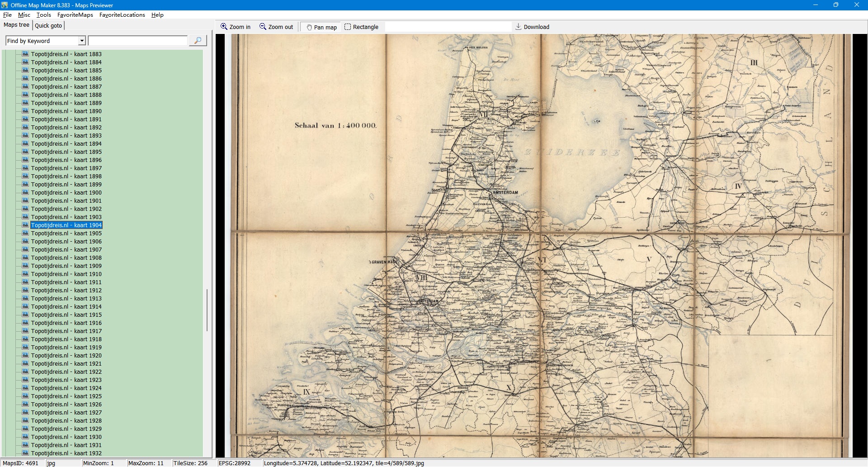This screenshot has height=467, width=868.
Task: Open the FavoriteMaps menu
Action: coord(75,15)
